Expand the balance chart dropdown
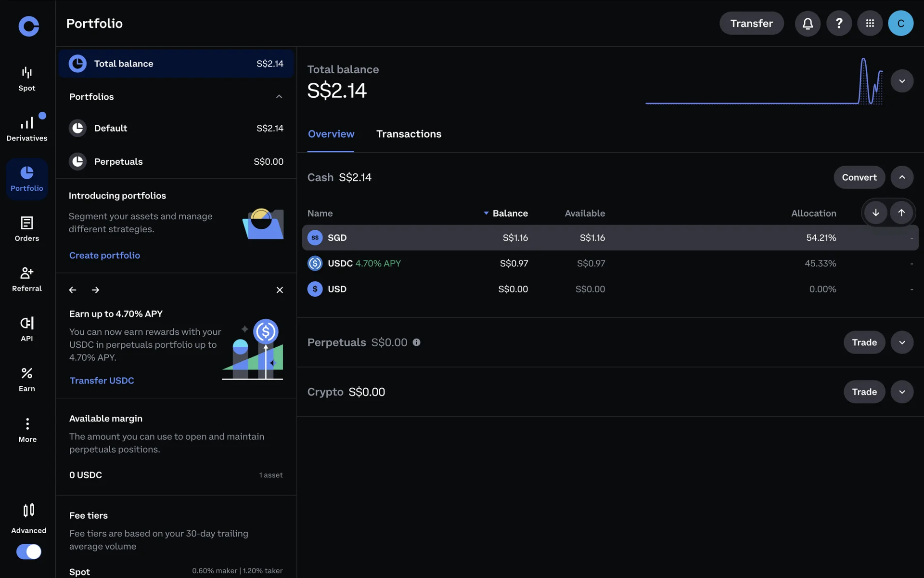 (902, 81)
